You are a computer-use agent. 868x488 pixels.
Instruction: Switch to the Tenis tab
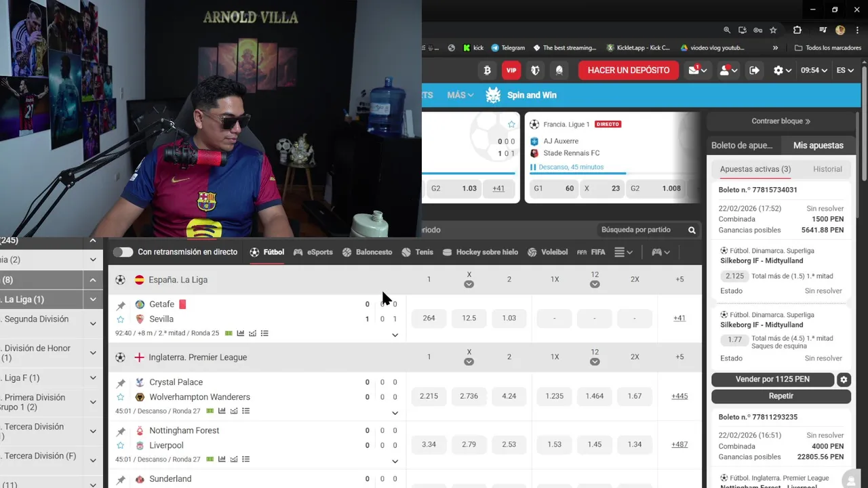coord(417,252)
